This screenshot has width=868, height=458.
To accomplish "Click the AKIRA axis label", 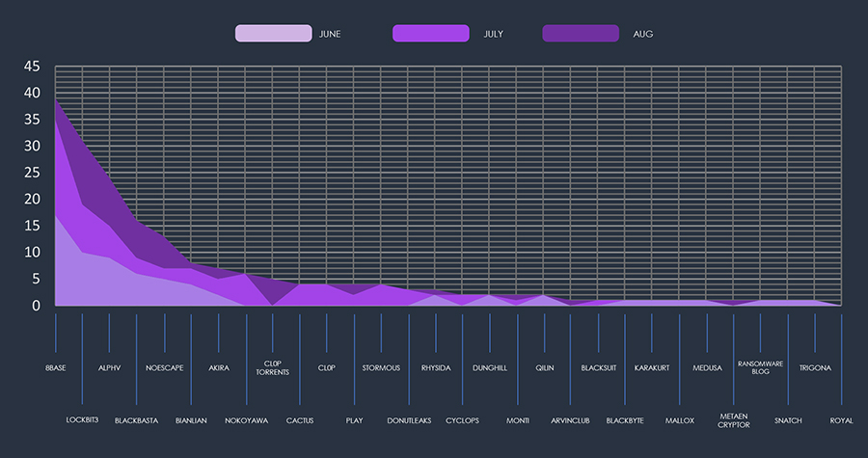I will (219, 367).
